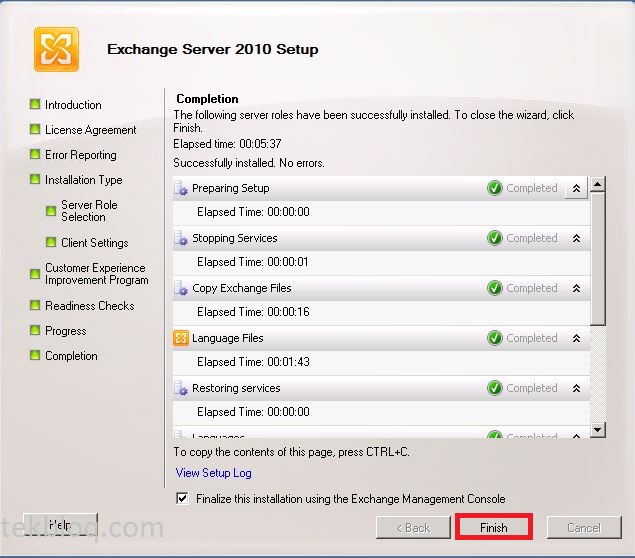Click green square beside Customer Experience Improvement Program

35,274
